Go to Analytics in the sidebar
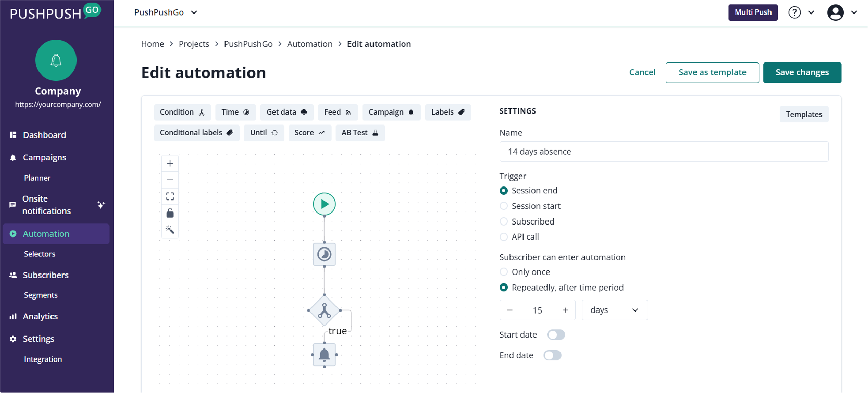This screenshot has width=868, height=393. click(40, 316)
